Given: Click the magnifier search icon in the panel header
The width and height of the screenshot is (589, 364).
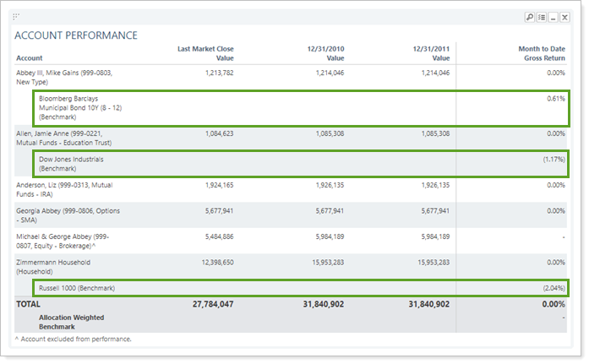Looking at the screenshot, I should (530, 17).
